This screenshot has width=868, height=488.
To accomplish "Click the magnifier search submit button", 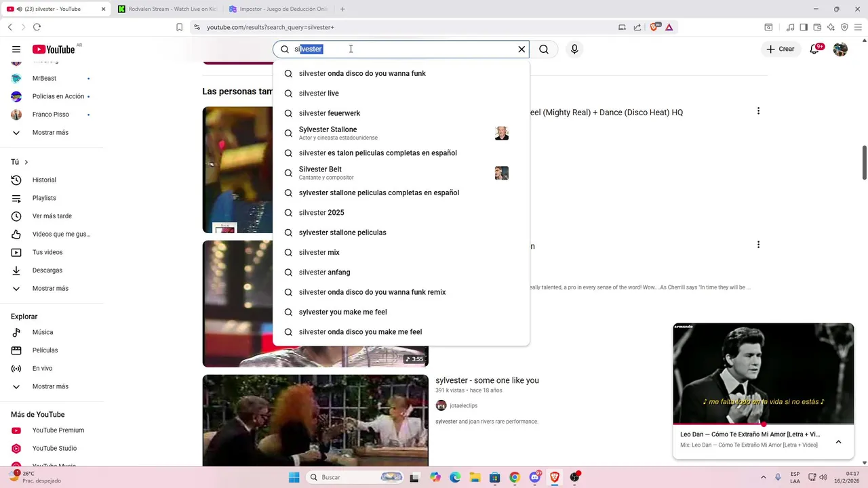I will coord(544,49).
